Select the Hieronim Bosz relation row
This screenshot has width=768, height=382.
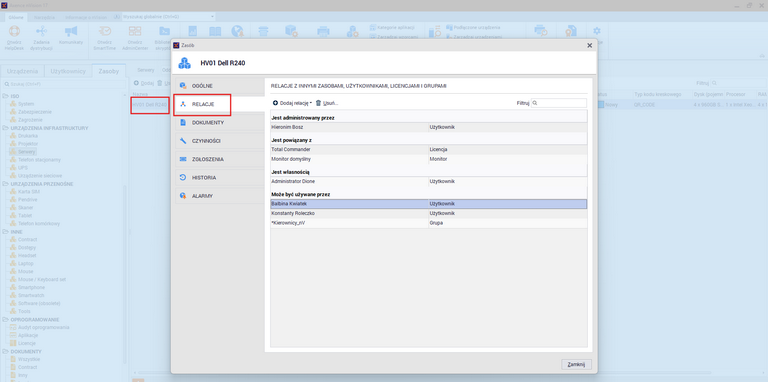point(429,127)
